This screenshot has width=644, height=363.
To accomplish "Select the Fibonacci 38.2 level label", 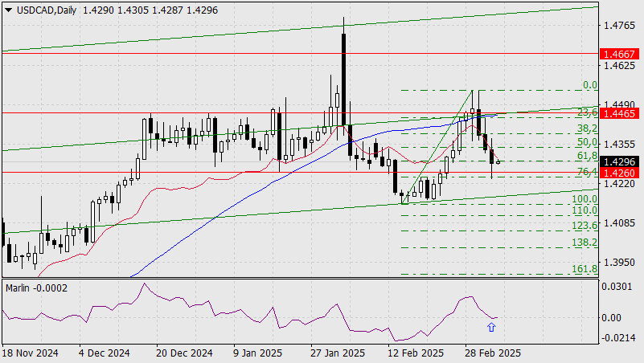I will pyautogui.click(x=588, y=128).
